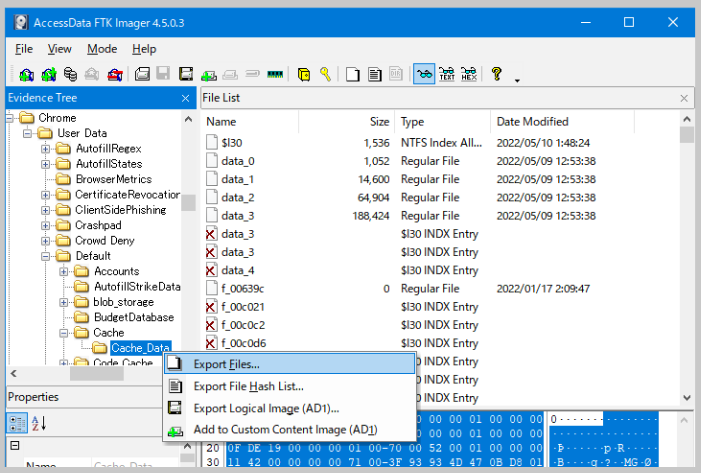Click the Detect EFS Encryption key icon

[x=325, y=74]
